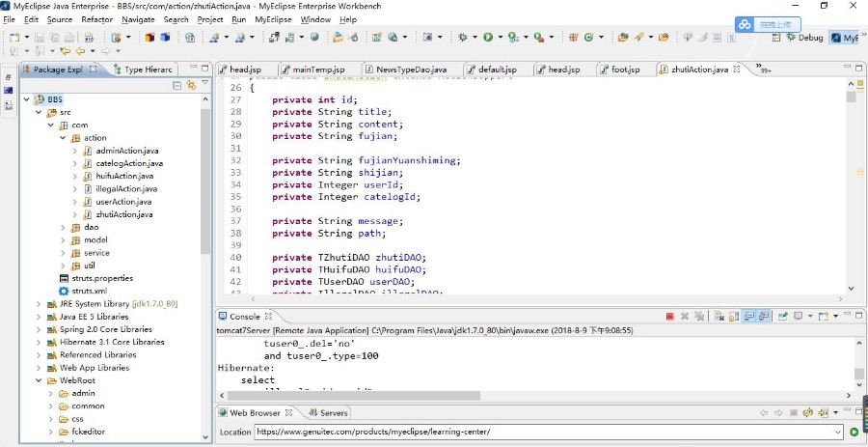868x447 pixels.
Task: Expand the JRE System Library node
Action: (x=39, y=304)
